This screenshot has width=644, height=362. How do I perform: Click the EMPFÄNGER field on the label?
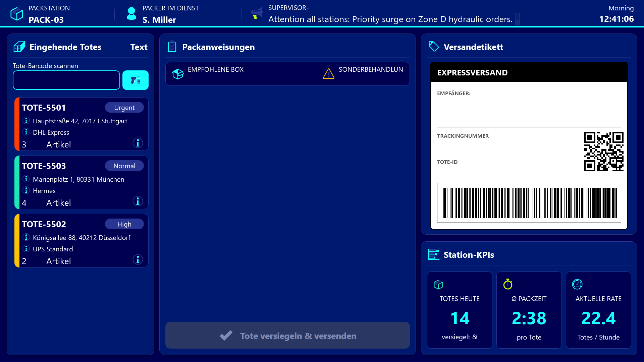[454, 93]
